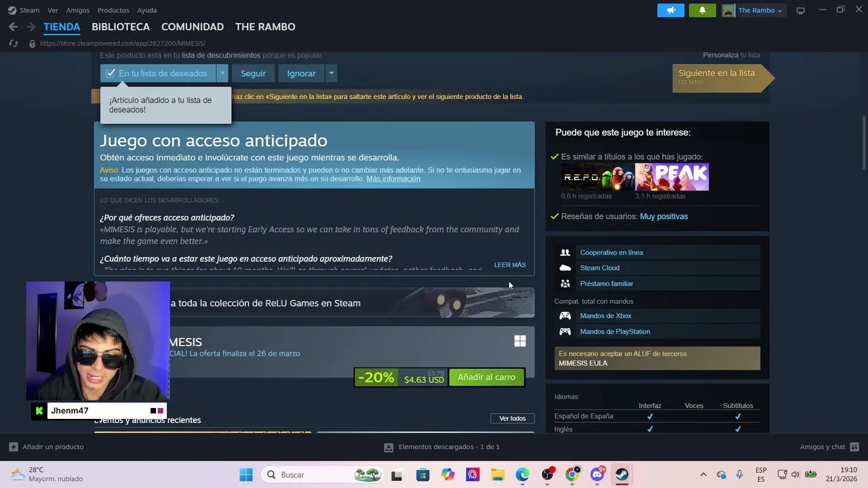Open the Steam menu
The height and width of the screenshot is (488, 868).
coord(24,10)
